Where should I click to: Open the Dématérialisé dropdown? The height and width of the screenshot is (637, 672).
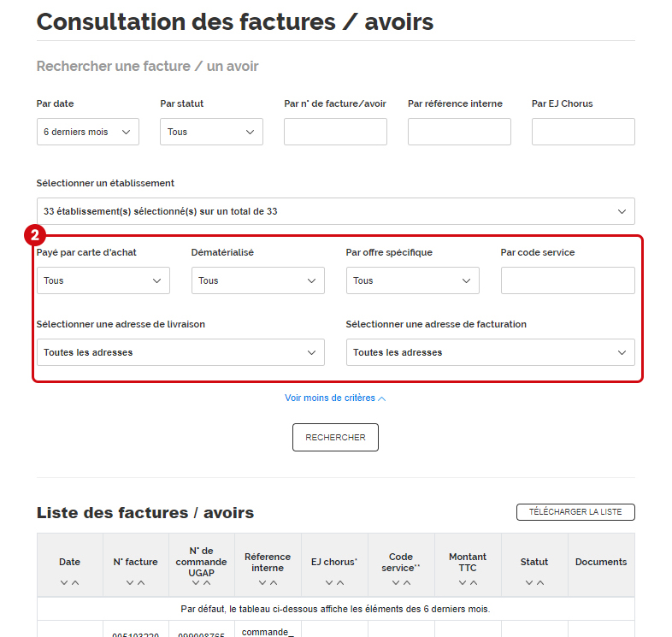tap(257, 280)
